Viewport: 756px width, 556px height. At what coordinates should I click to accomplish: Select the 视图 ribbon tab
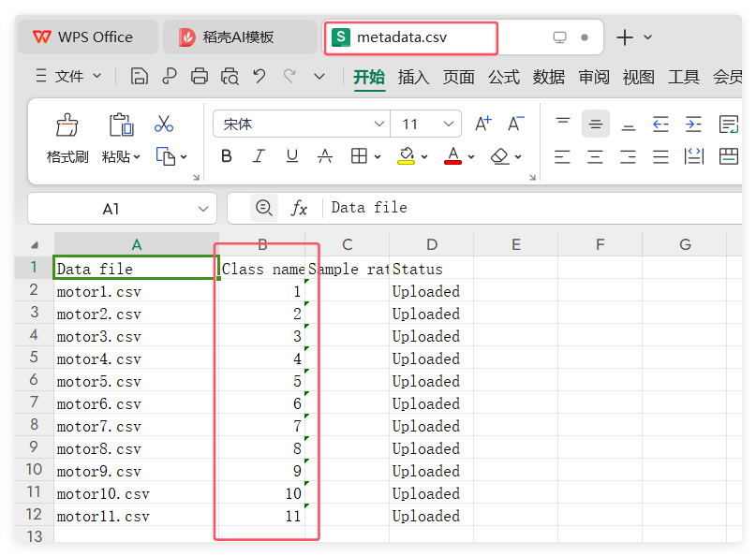click(639, 77)
